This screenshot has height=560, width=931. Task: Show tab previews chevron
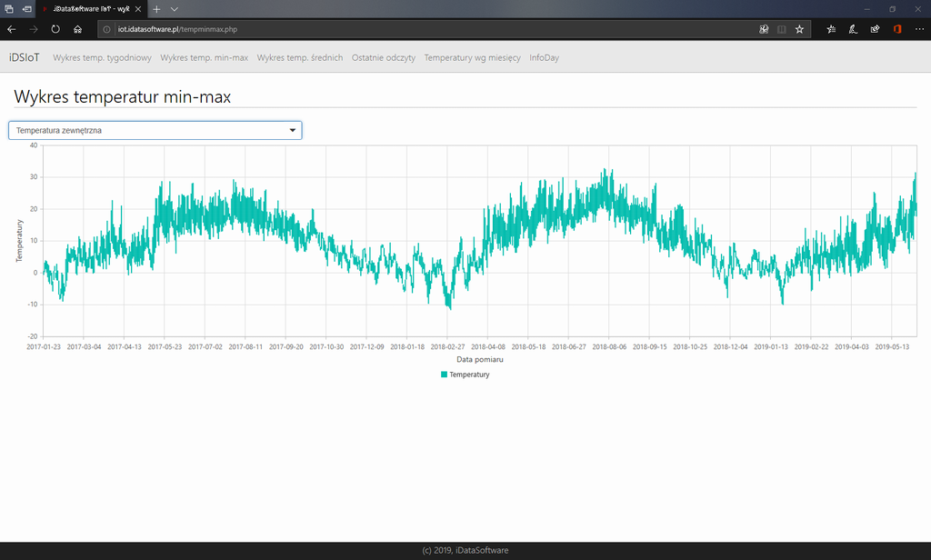coord(174,9)
